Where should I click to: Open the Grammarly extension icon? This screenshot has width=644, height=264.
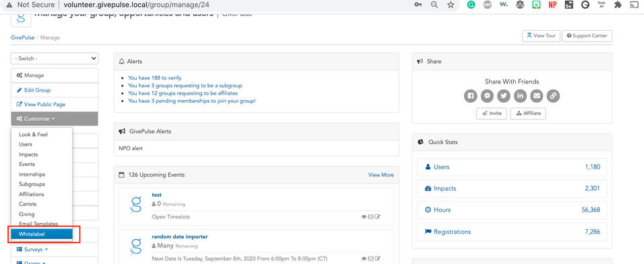click(472, 5)
